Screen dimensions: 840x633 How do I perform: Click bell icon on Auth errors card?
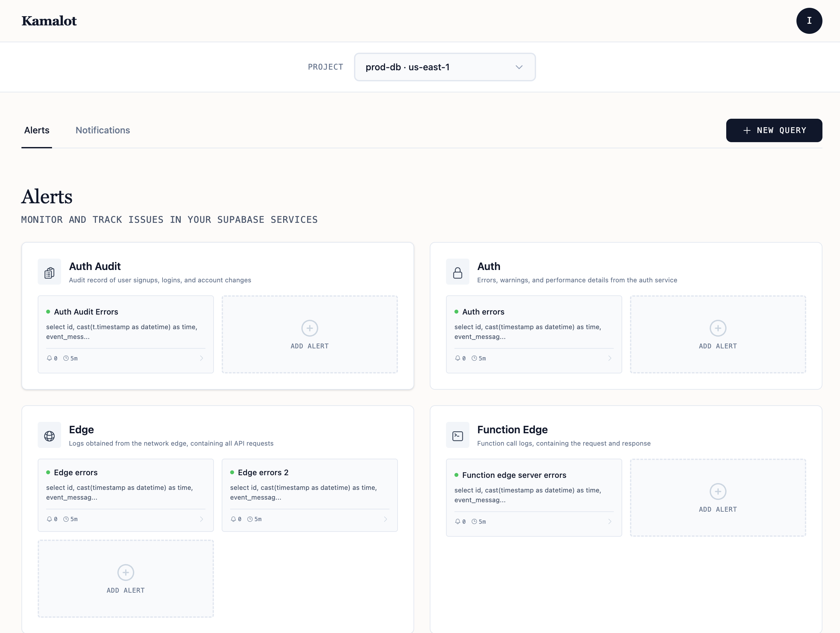click(x=458, y=358)
